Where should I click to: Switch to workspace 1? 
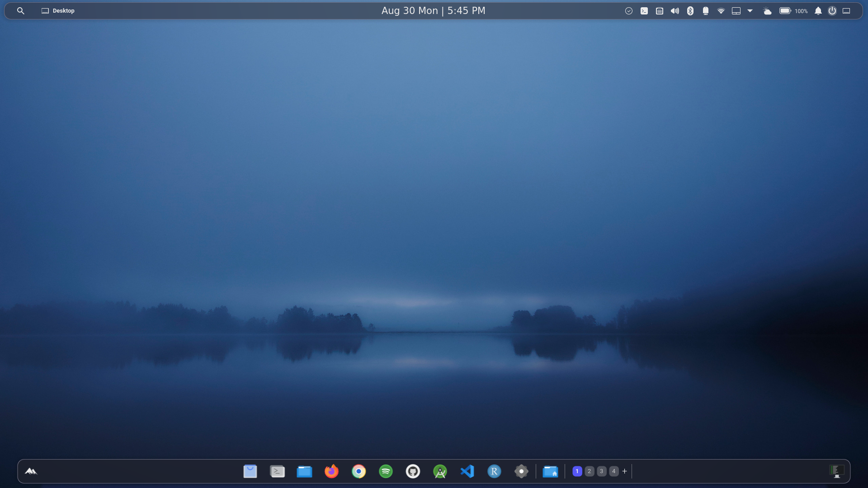pos(577,471)
